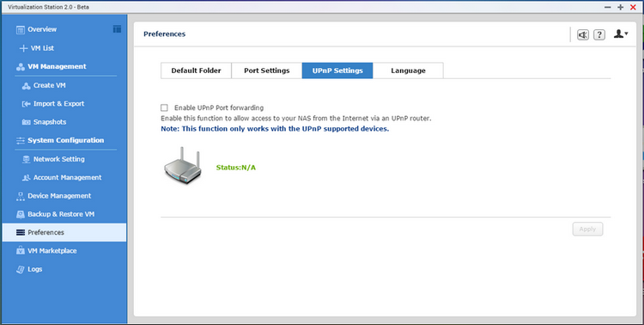Click the Preferences page heading
The height and width of the screenshot is (325, 644).
pos(164,34)
